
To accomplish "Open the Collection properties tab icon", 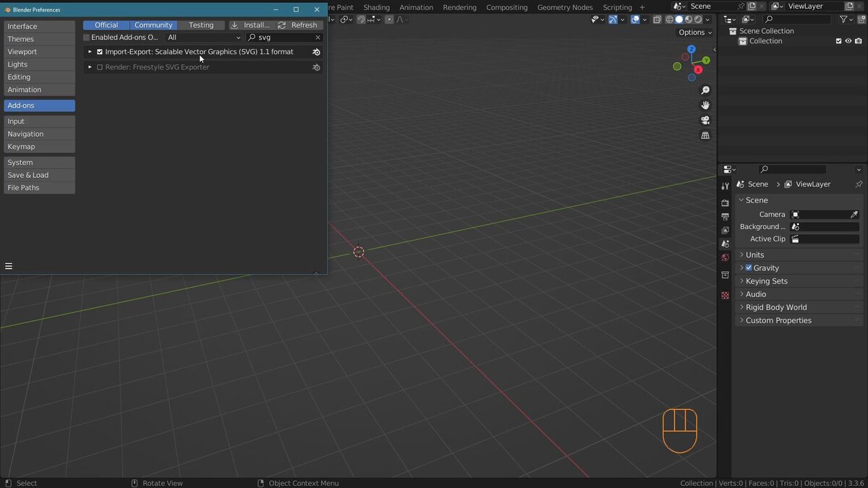I will coord(726,275).
